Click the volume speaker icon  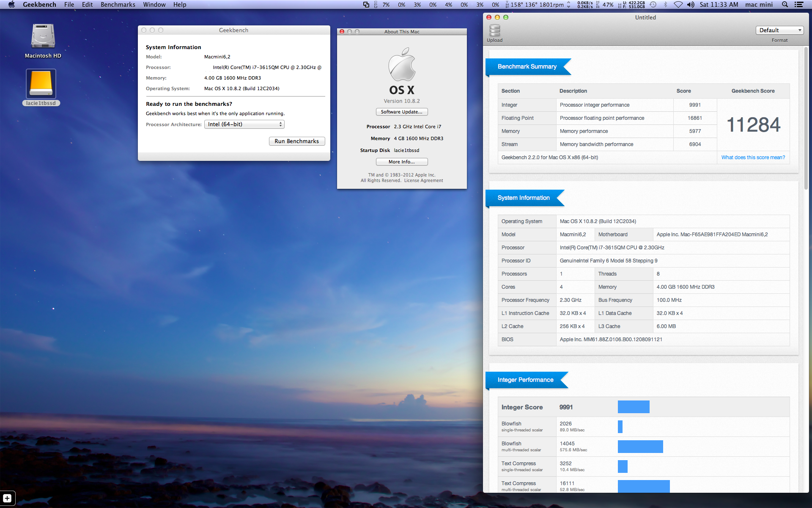[x=691, y=5]
